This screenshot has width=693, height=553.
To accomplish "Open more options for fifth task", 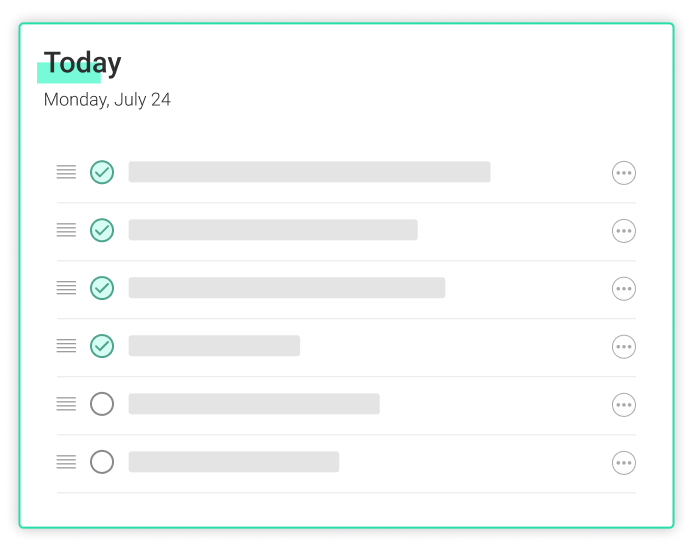I will pyautogui.click(x=624, y=404).
